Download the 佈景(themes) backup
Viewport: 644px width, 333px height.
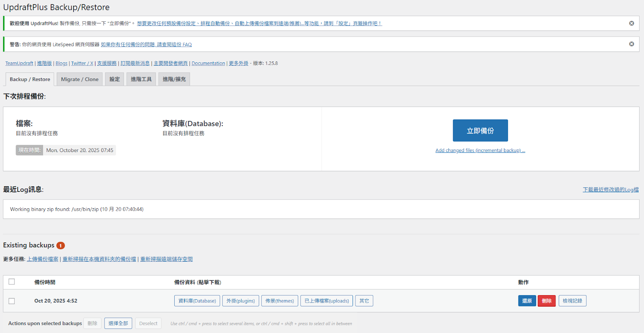point(279,301)
